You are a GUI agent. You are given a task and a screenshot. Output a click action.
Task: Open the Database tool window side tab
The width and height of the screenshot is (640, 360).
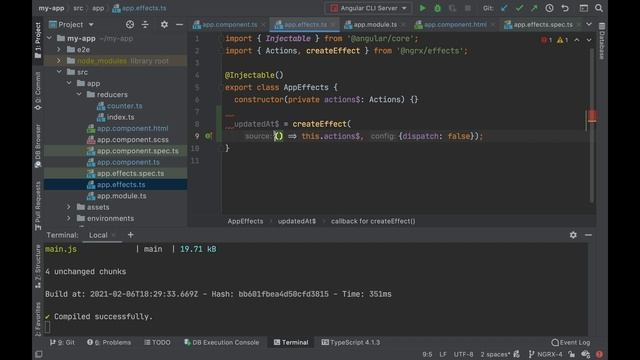tap(602, 42)
